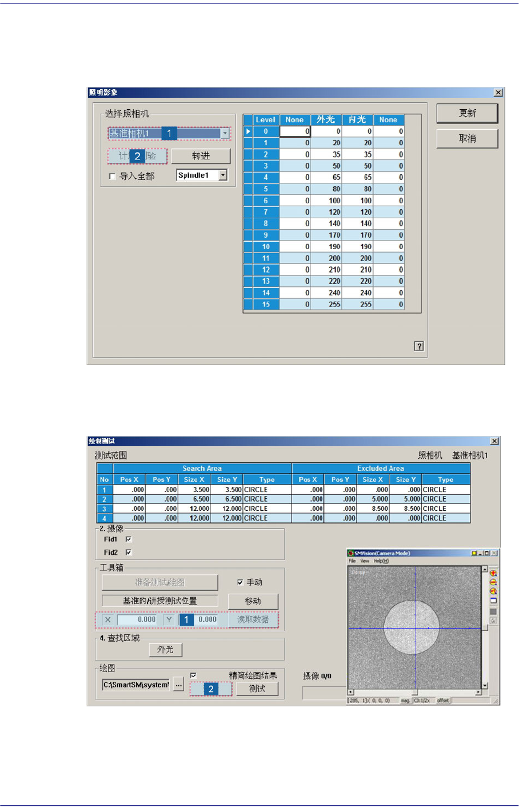Click the offset label in SMVision status bar
The image size is (519, 812).
pos(443,701)
